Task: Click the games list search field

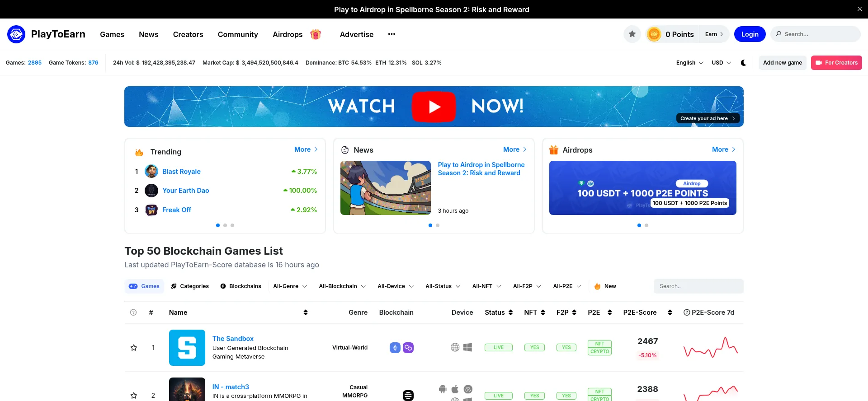Action: click(698, 286)
